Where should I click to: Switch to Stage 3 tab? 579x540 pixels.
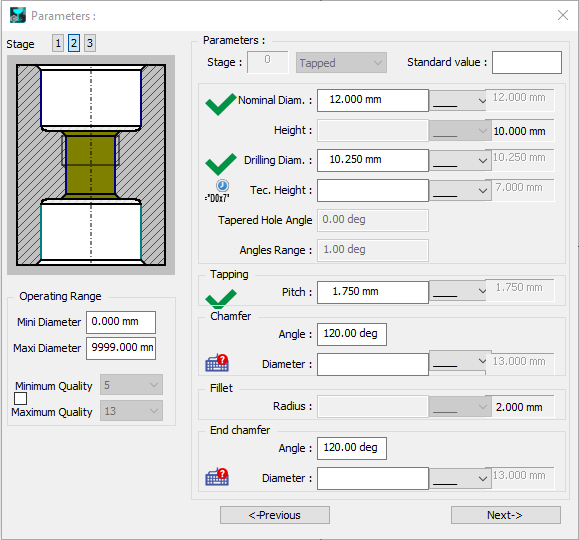(x=90, y=43)
